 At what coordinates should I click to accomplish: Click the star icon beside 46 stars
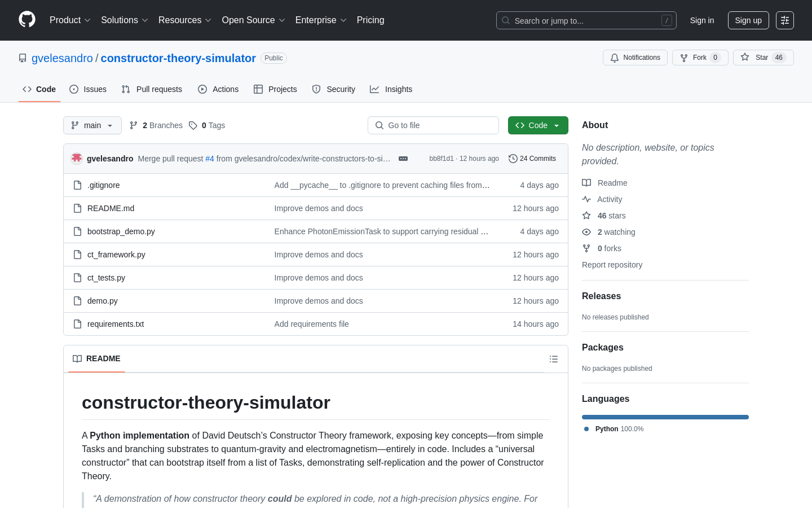(586, 216)
